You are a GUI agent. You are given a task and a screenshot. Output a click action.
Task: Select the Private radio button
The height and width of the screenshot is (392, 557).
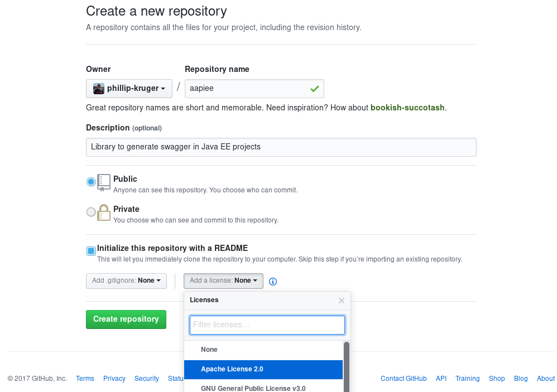pos(91,212)
